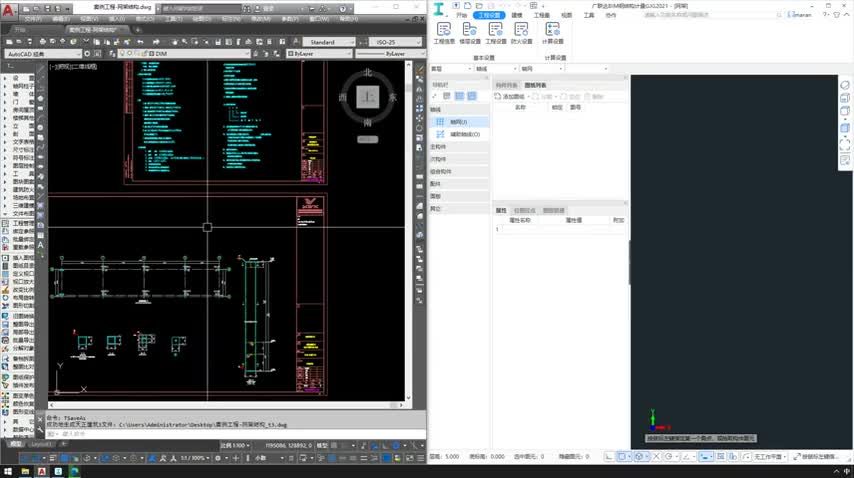Screen dimensions: 854x478
Task: Click the 上 face of the ViewCube
Action: (368, 96)
